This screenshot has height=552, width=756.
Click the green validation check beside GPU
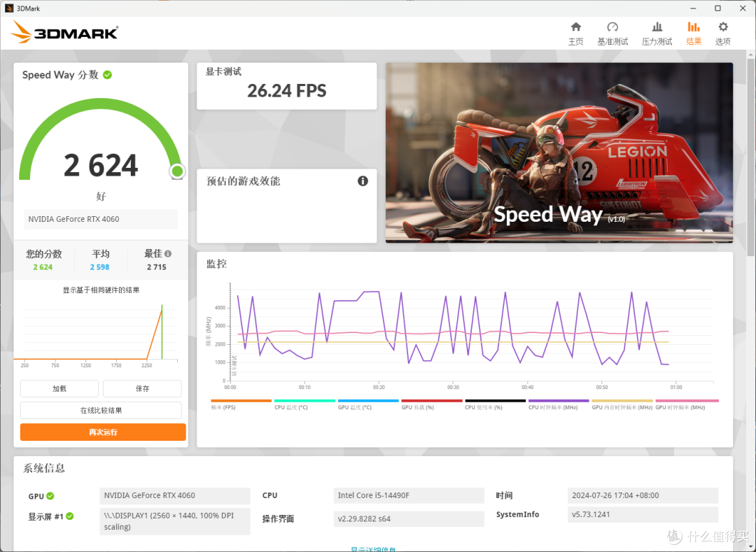point(50,495)
